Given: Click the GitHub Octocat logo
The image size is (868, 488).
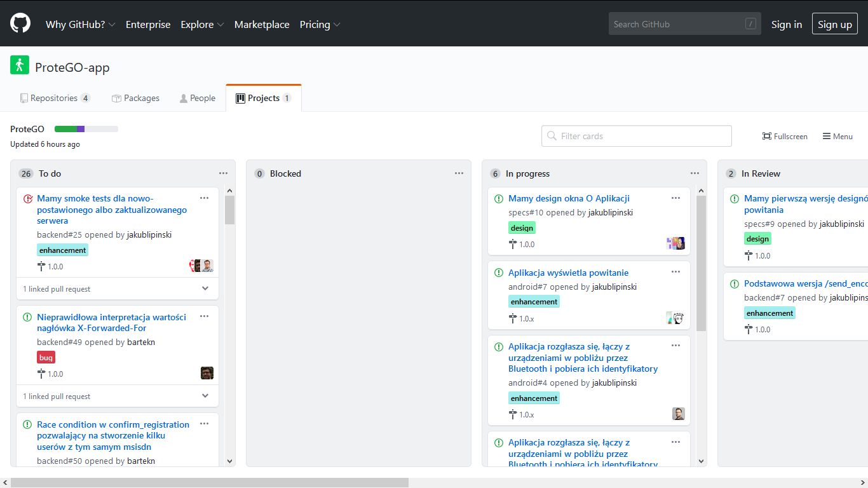Looking at the screenshot, I should tap(20, 24).
